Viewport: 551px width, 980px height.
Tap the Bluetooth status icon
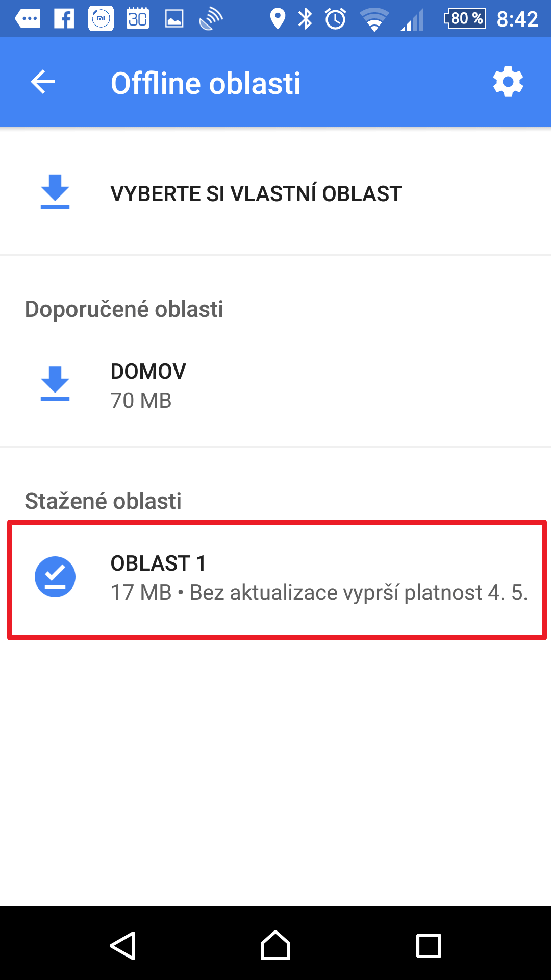click(x=305, y=19)
